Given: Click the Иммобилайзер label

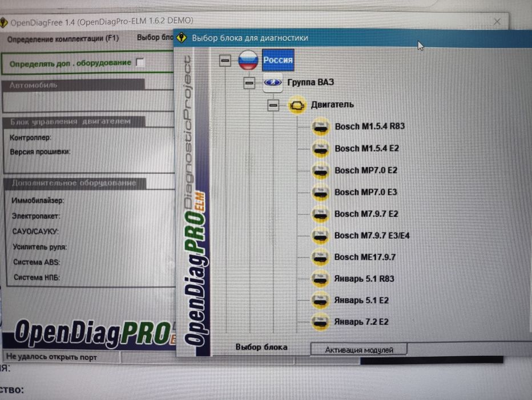Looking at the screenshot, I should click(x=38, y=201).
